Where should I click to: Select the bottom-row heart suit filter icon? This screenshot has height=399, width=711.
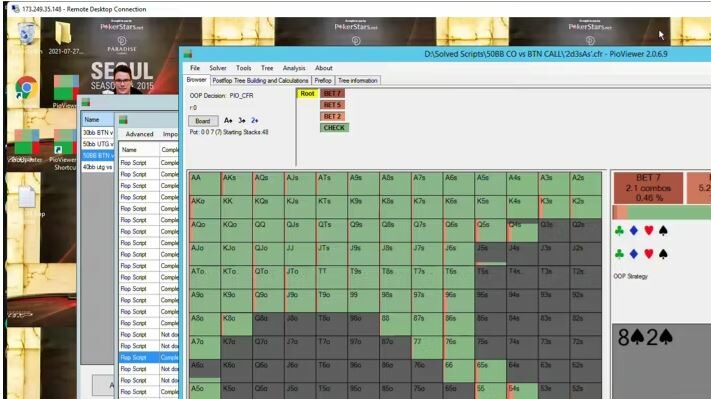[x=648, y=254]
